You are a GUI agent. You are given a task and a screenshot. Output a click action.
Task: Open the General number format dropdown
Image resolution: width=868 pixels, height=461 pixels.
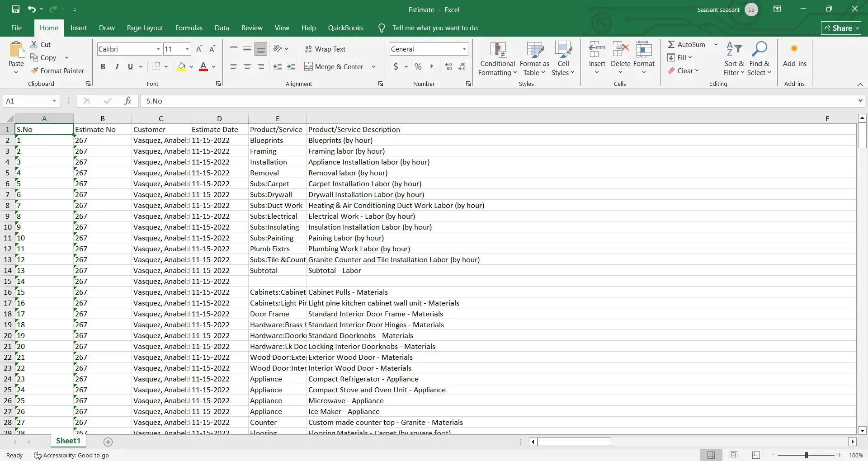click(464, 49)
